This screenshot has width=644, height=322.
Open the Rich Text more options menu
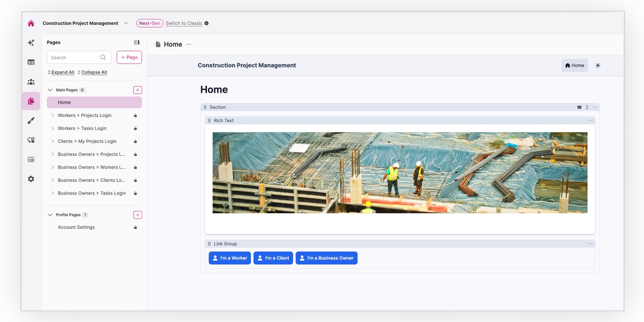pyautogui.click(x=590, y=121)
